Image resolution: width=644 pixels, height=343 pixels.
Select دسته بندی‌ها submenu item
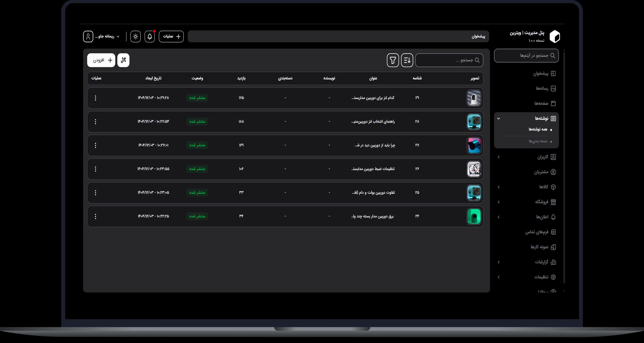[x=538, y=141]
